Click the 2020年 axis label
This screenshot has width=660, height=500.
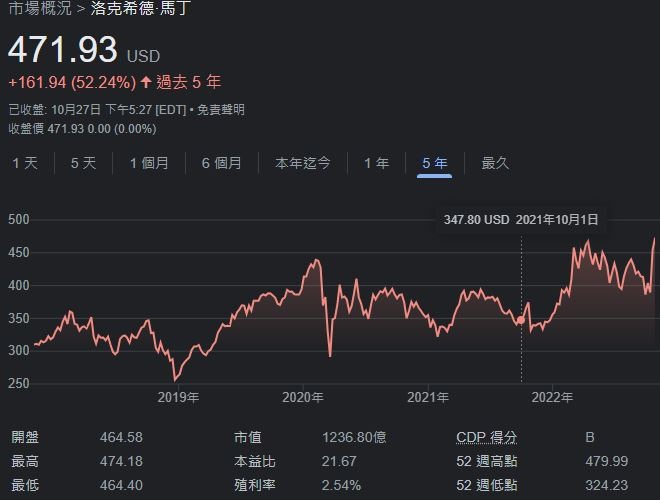pos(303,397)
